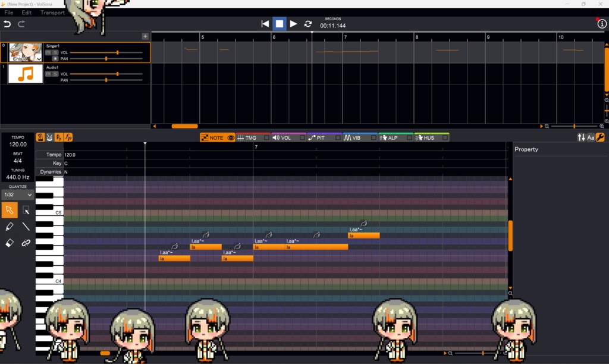Open the Transport menu

52,12
